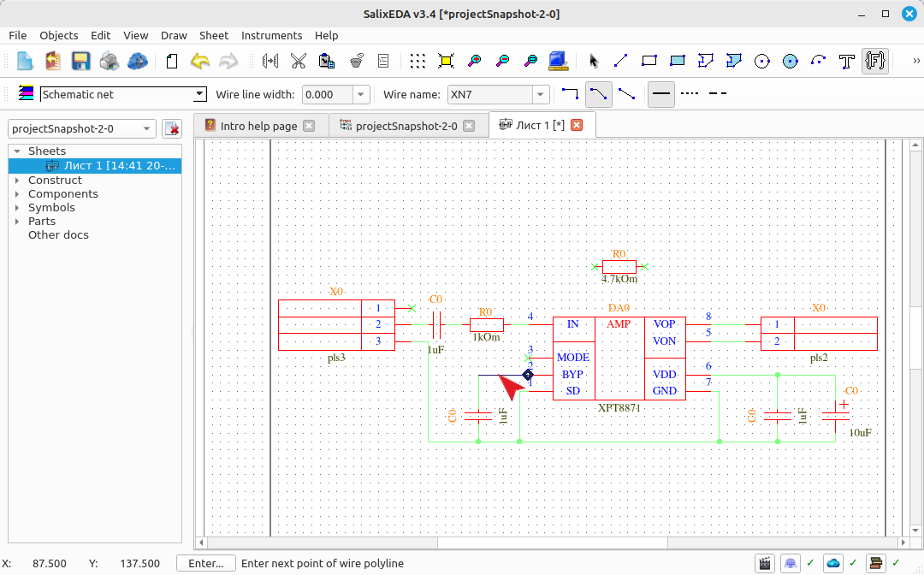Select the circle drawing tool
The image size is (924, 575).
click(x=762, y=61)
